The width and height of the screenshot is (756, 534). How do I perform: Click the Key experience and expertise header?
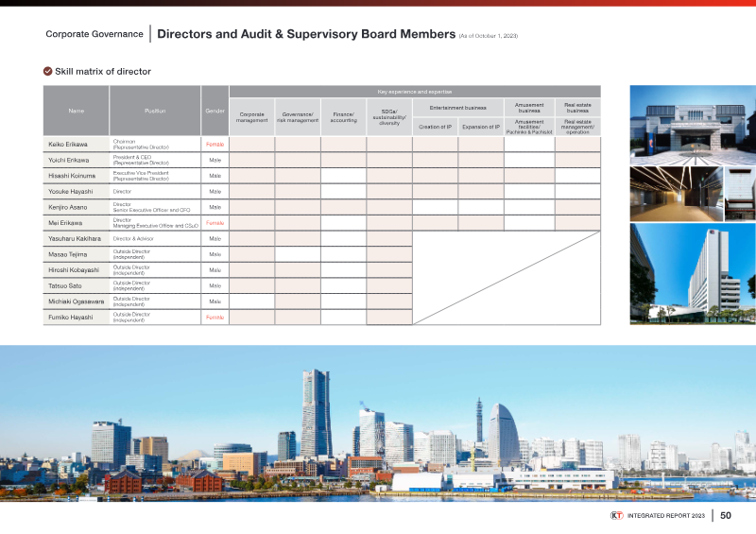tap(415, 92)
